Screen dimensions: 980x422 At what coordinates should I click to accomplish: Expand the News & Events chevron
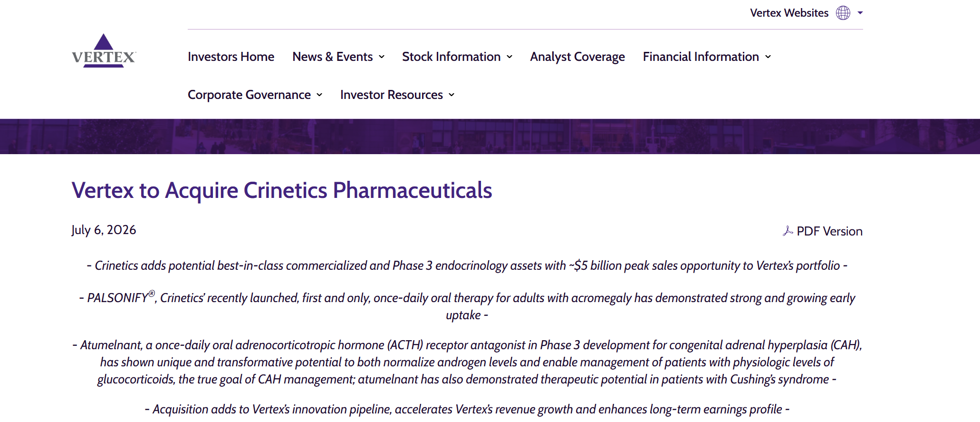point(382,57)
